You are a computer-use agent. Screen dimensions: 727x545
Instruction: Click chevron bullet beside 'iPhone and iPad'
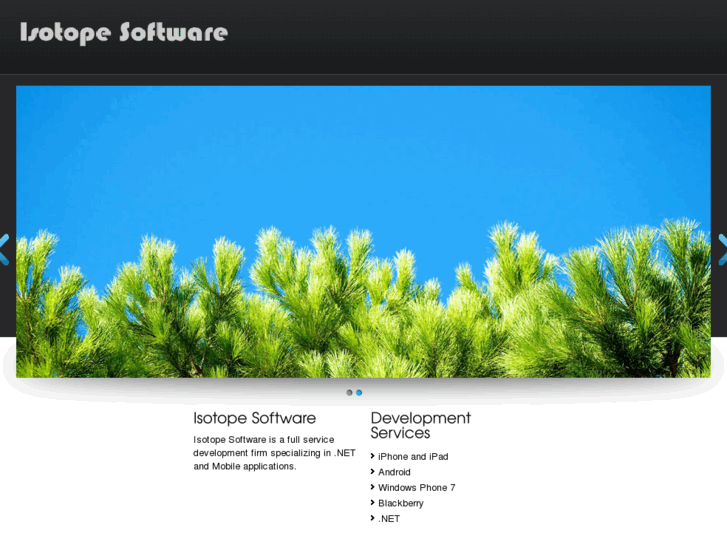tap(372, 456)
